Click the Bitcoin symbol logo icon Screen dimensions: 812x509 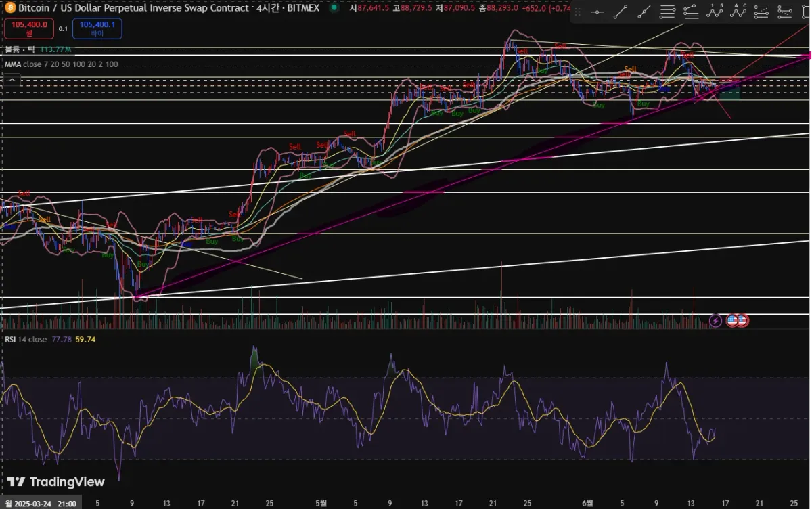10,8
